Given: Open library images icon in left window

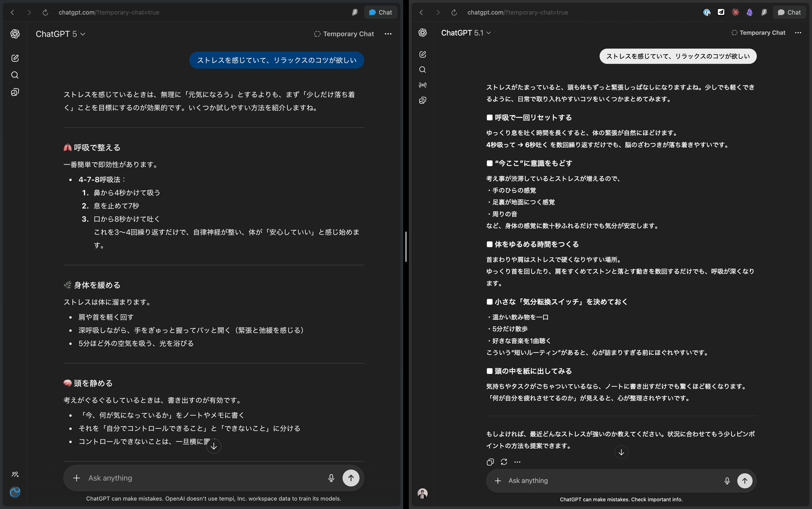Looking at the screenshot, I should click(x=15, y=92).
